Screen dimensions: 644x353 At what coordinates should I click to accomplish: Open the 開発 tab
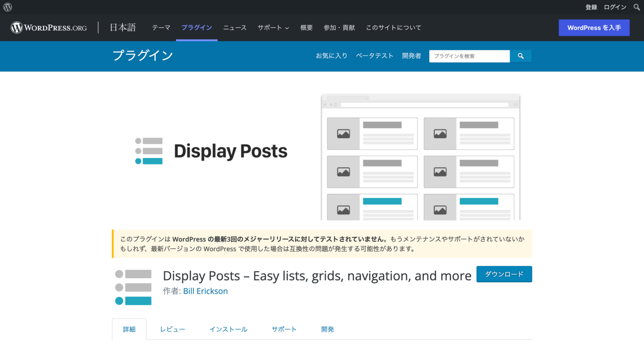tap(327, 329)
